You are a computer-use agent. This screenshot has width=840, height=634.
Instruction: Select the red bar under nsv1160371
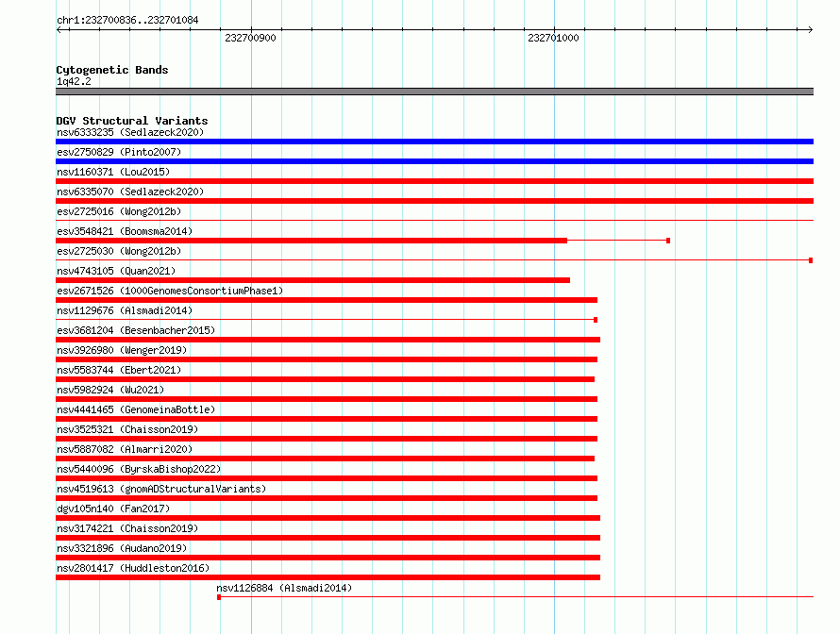point(434,181)
